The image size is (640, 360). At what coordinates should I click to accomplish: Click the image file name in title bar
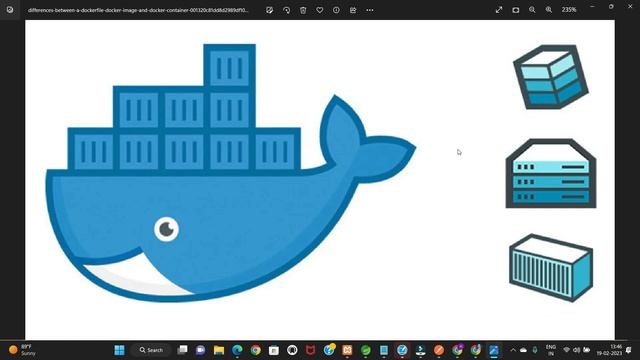(x=138, y=10)
